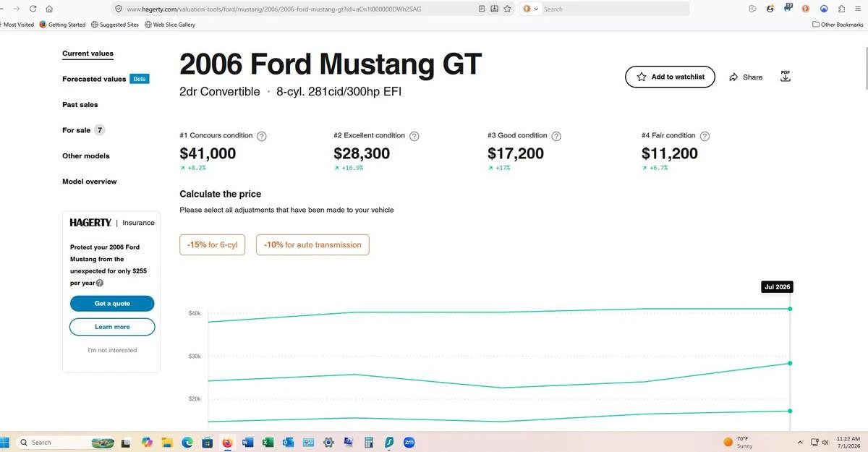Open Other models section
The height and width of the screenshot is (452, 868).
[86, 156]
